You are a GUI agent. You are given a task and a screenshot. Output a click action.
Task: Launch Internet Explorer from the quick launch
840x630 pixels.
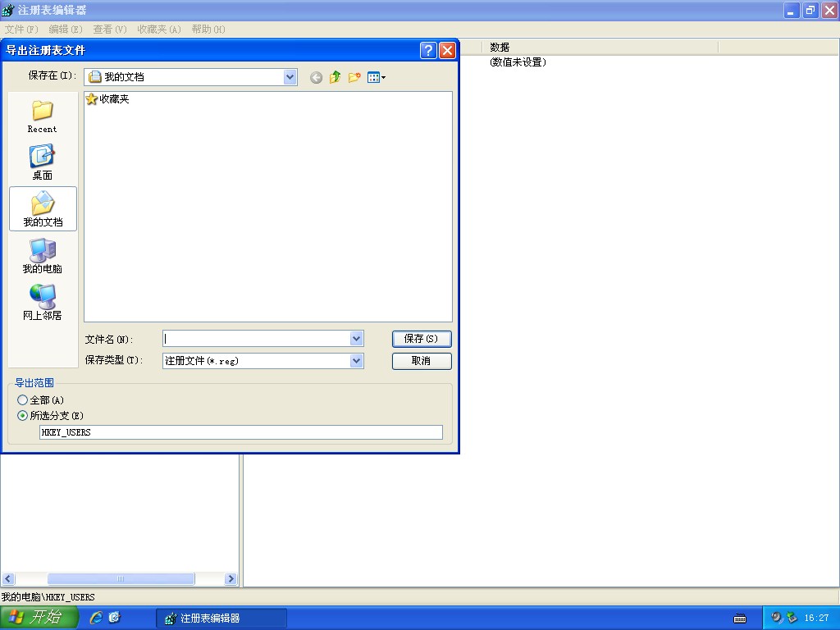click(x=97, y=618)
